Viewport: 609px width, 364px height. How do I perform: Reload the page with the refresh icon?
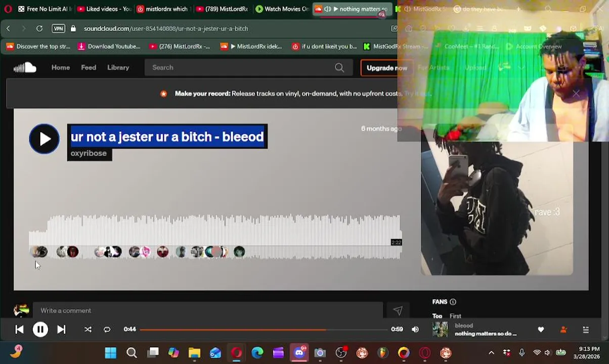pyautogui.click(x=39, y=28)
